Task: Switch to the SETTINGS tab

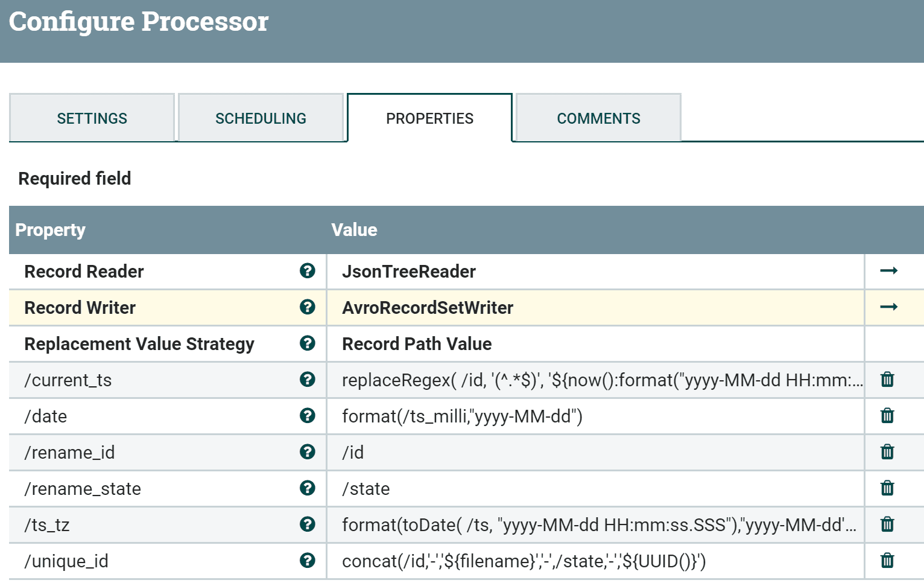Action: (92, 118)
